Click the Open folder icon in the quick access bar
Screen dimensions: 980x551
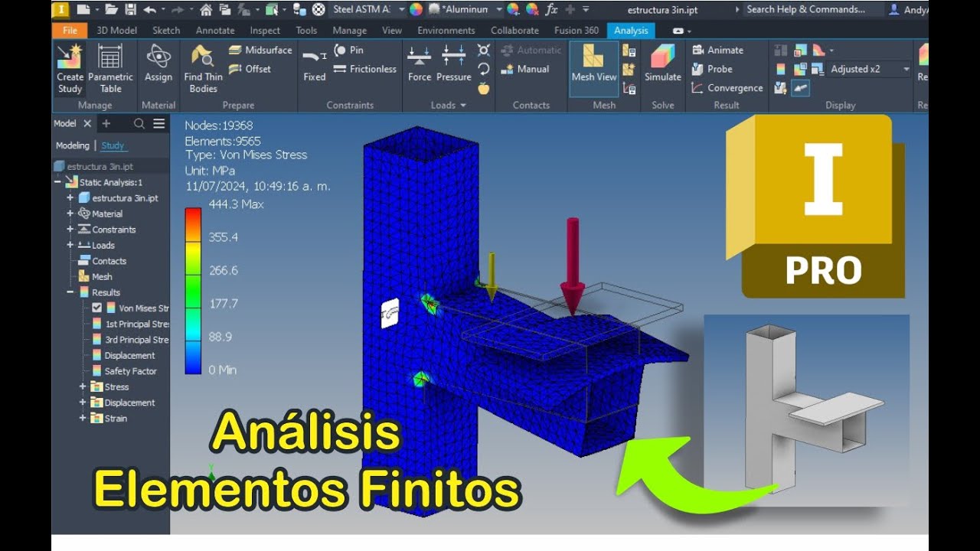coord(111,9)
